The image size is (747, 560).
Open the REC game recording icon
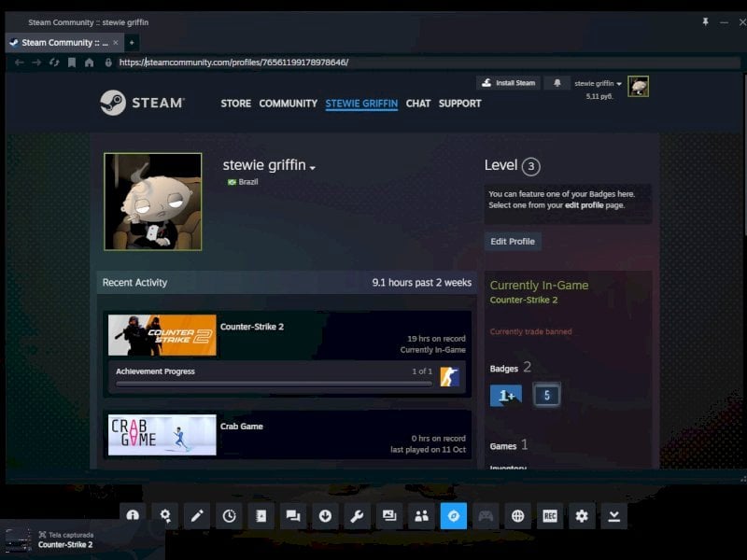pyautogui.click(x=550, y=516)
